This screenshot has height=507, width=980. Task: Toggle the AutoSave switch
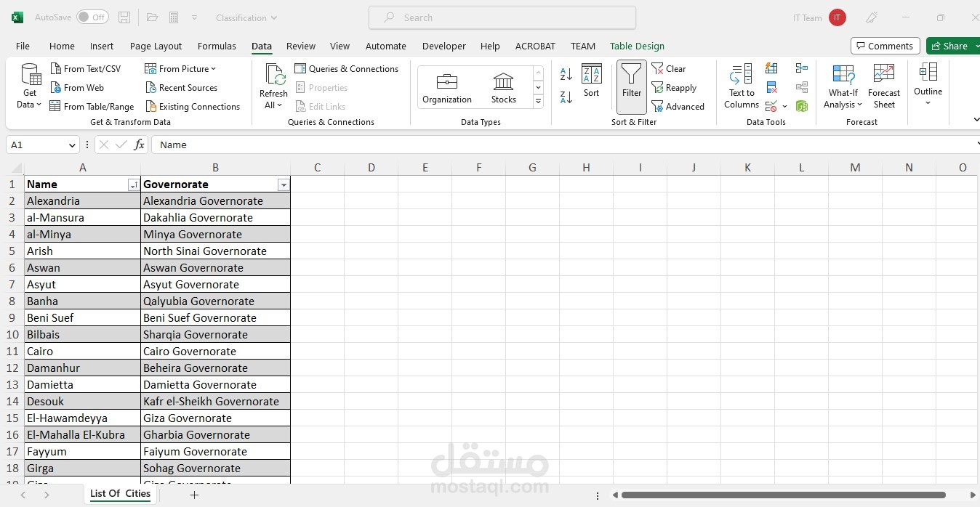[92, 17]
